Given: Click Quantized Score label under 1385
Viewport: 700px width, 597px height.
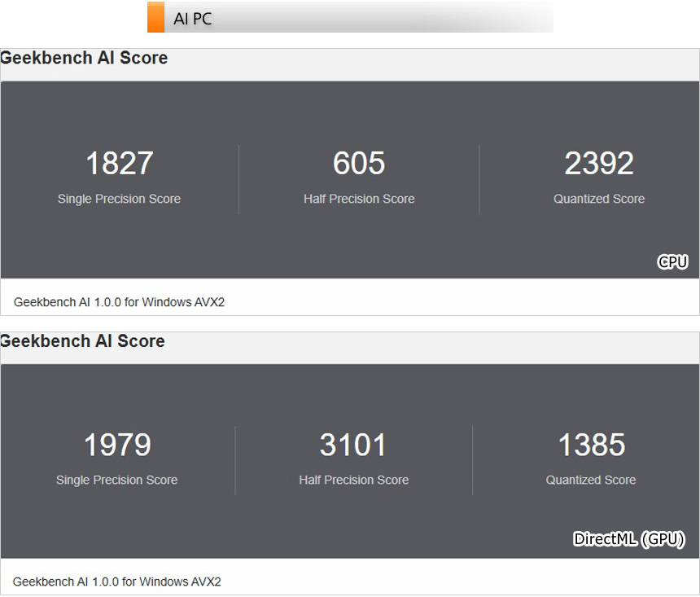Looking at the screenshot, I should coord(591,480).
